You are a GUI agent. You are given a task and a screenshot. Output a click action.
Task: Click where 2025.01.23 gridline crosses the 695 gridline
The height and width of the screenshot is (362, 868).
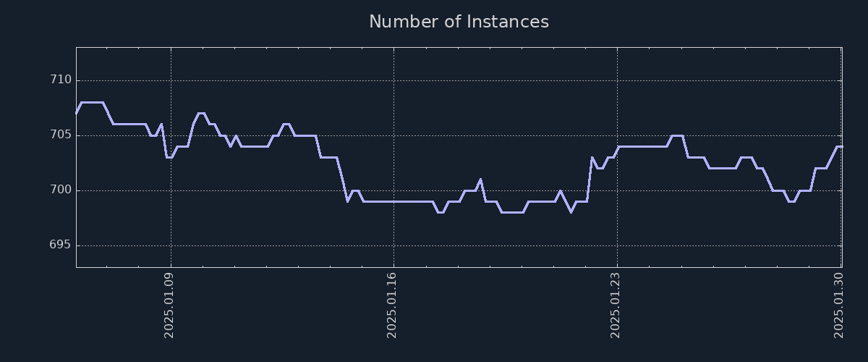pos(617,245)
